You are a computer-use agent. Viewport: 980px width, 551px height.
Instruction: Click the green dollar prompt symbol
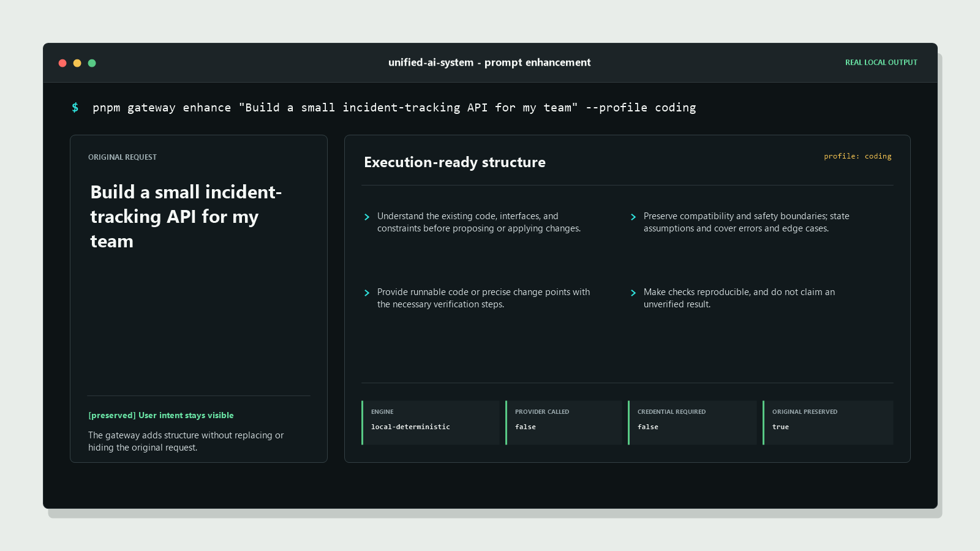[x=75, y=108]
